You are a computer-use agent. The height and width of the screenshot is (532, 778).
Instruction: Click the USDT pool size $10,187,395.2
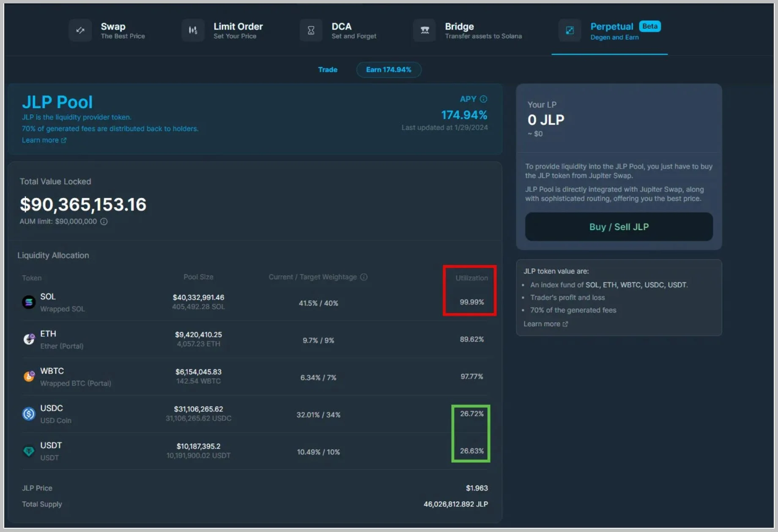(x=198, y=446)
